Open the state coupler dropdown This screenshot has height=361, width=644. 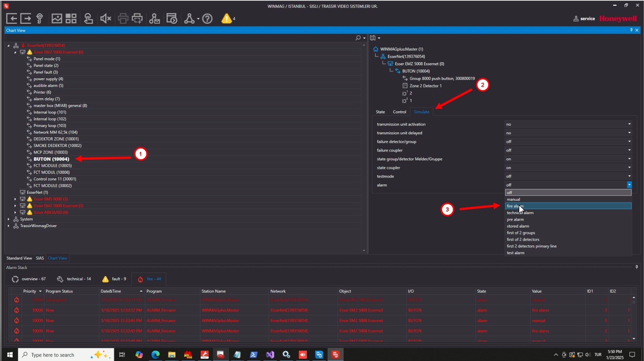[568, 168]
